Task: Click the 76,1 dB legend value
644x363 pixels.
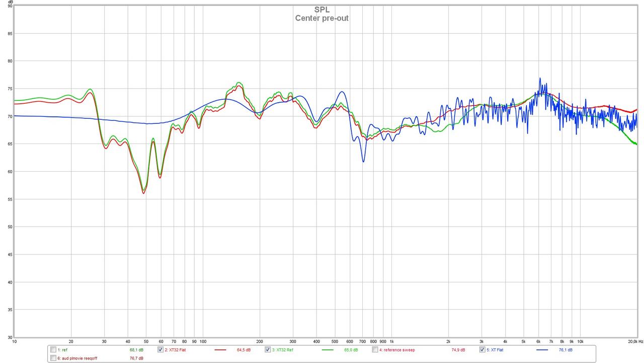Action: pyautogui.click(x=566, y=349)
